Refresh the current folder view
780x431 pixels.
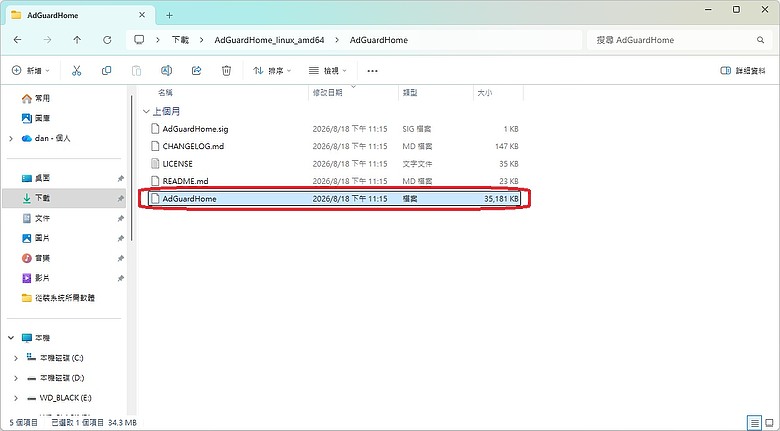click(107, 40)
